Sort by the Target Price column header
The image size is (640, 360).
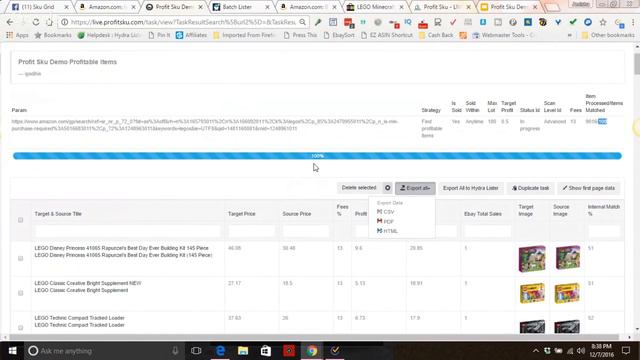(241, 214)
